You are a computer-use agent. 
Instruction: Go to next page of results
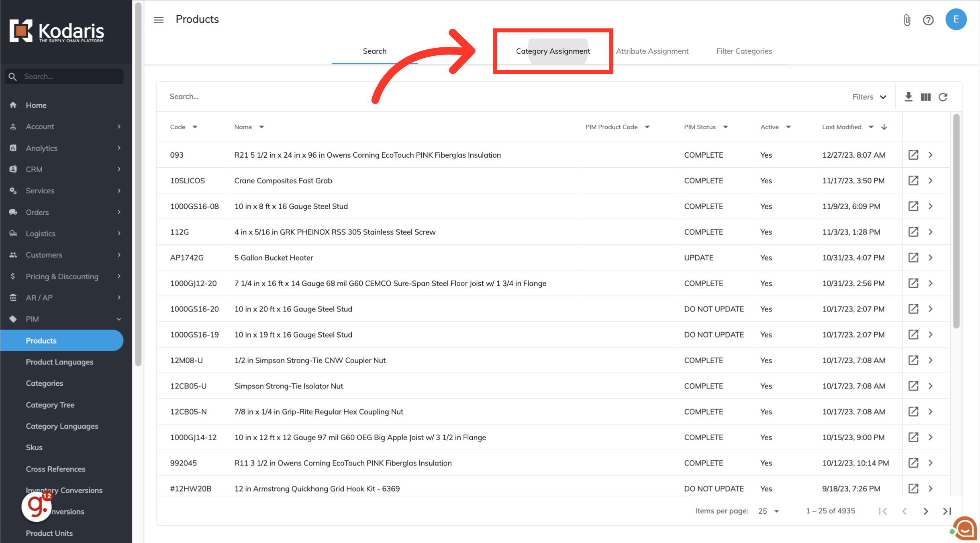click(x=926, y=511)
